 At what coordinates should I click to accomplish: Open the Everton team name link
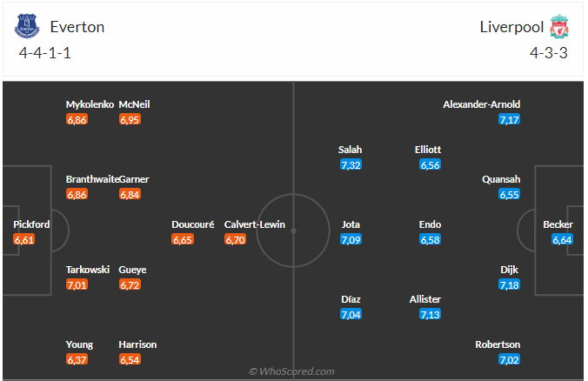(77, 26)
